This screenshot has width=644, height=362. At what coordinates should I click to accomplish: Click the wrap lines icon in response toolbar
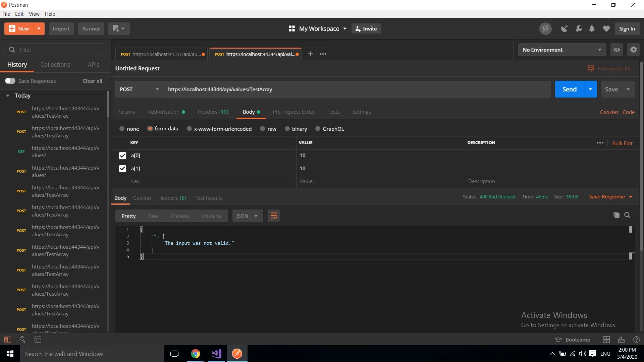[274, 216]
